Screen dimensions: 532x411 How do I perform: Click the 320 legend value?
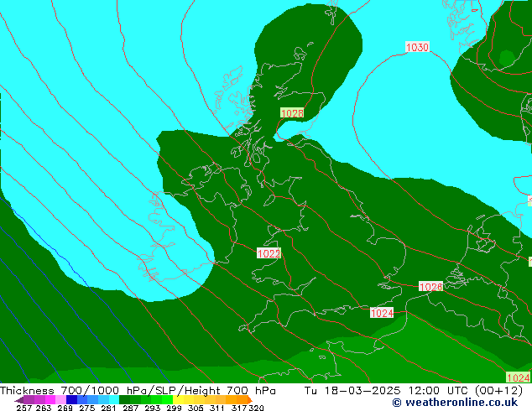click(256, 408)
